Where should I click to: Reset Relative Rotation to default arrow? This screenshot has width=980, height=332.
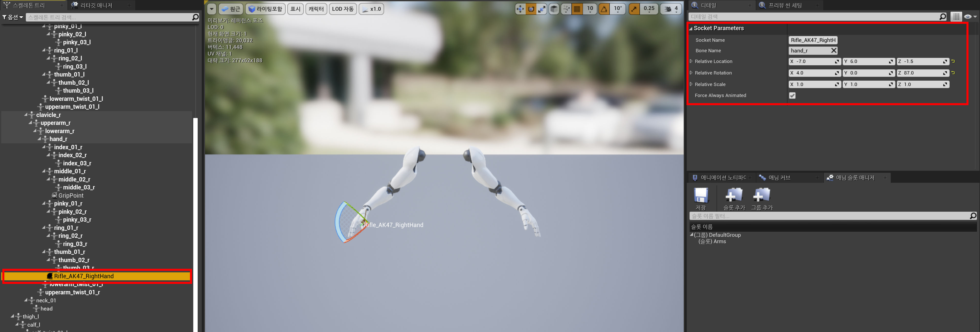pos(953,72)
